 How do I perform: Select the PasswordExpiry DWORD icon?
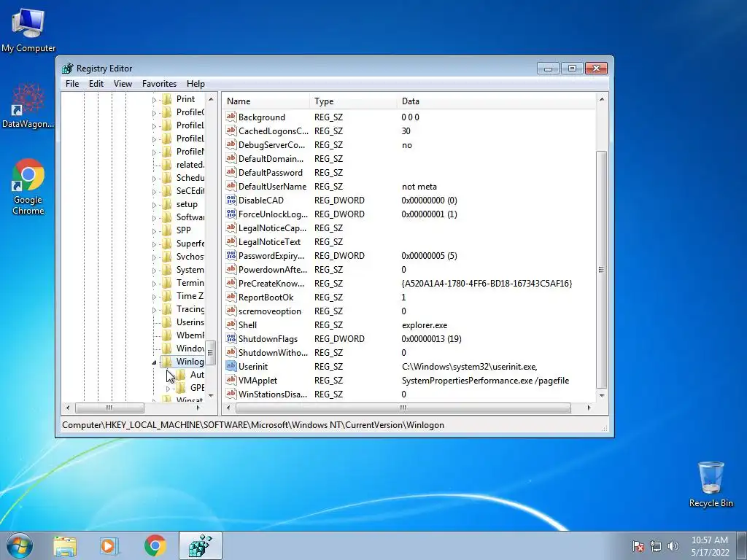231,255
